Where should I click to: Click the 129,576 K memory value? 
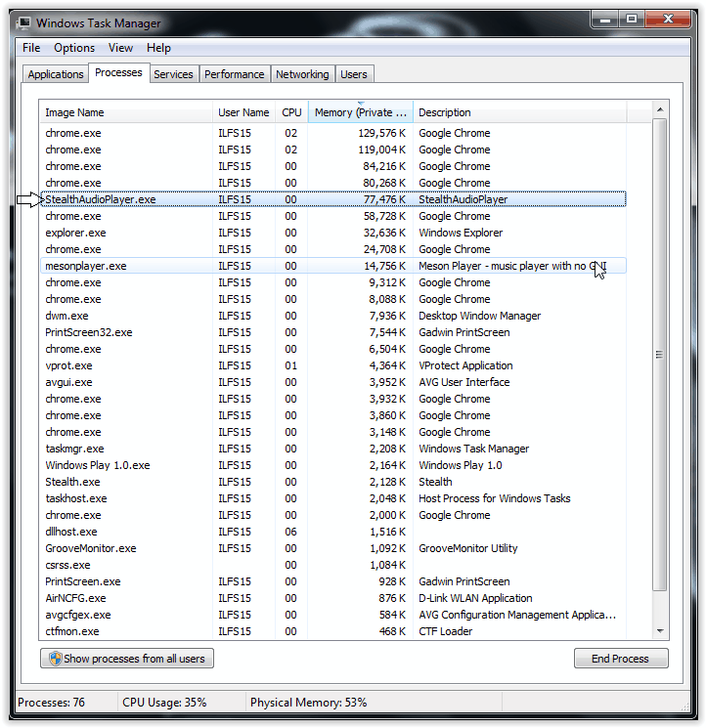pos(381,133)
